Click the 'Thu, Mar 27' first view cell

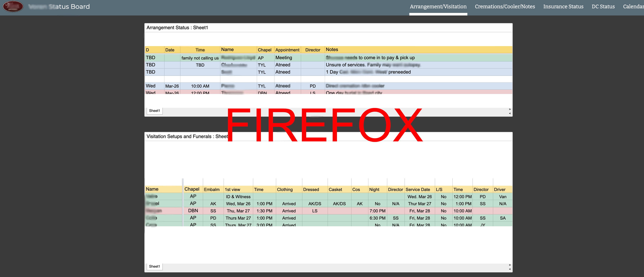(x=238, y=211)
